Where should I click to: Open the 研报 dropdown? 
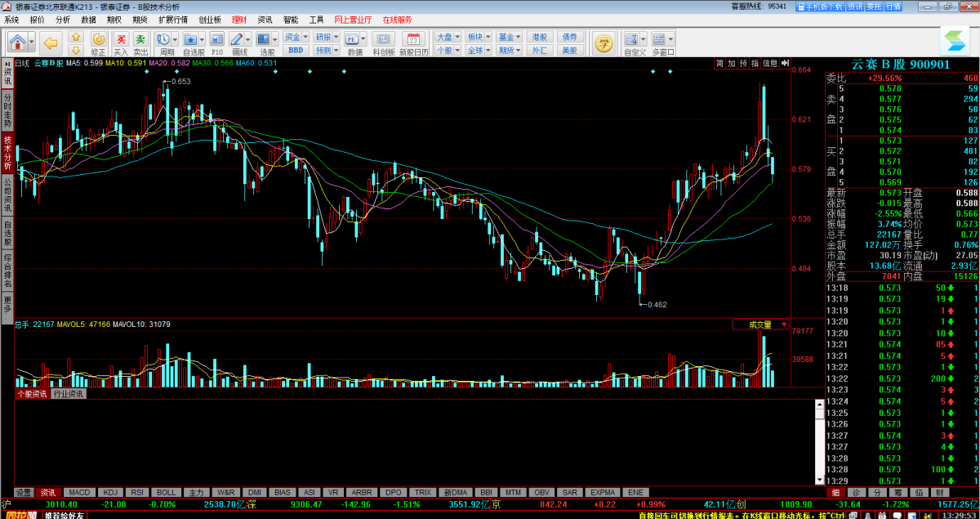(325, 37)
